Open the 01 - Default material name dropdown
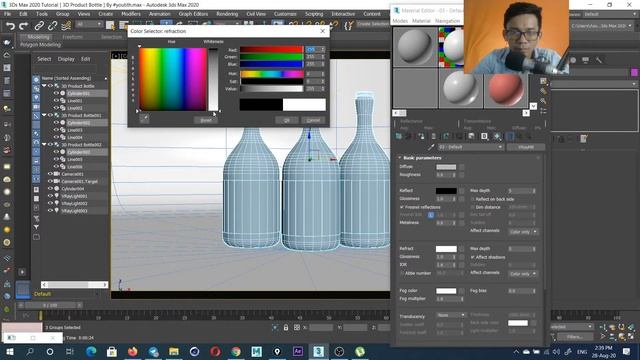This screenshot has width=640, height=360. pos(471,147)
